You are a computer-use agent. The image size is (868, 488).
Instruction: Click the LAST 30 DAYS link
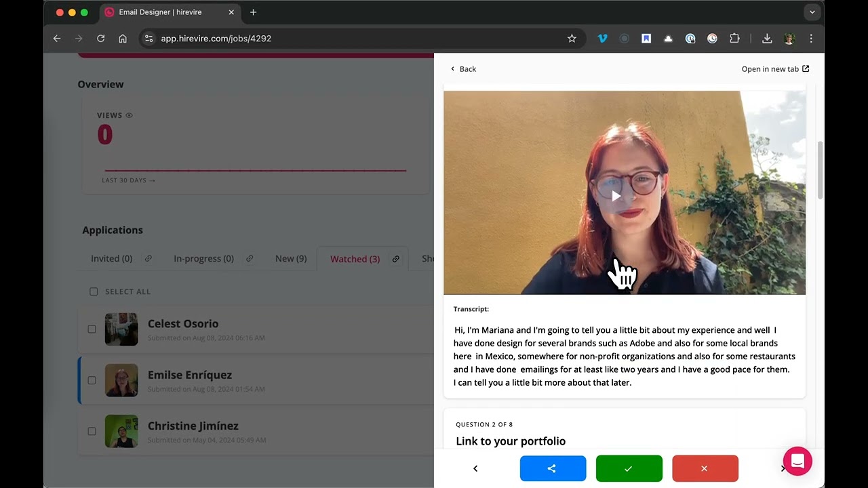[x=128, y=180]
